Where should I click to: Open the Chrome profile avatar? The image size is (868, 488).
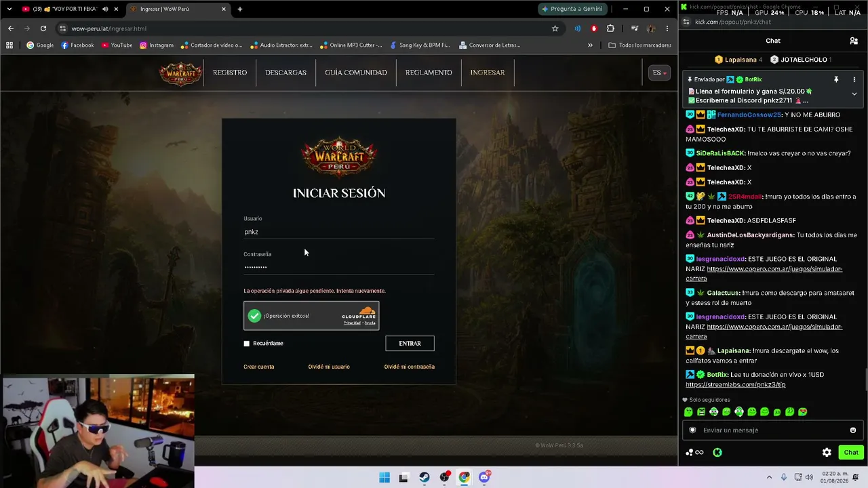point(651,28)
